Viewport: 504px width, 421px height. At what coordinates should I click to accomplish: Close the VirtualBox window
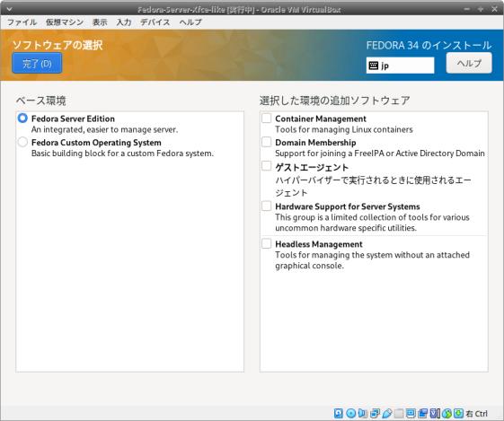[494, 9]
